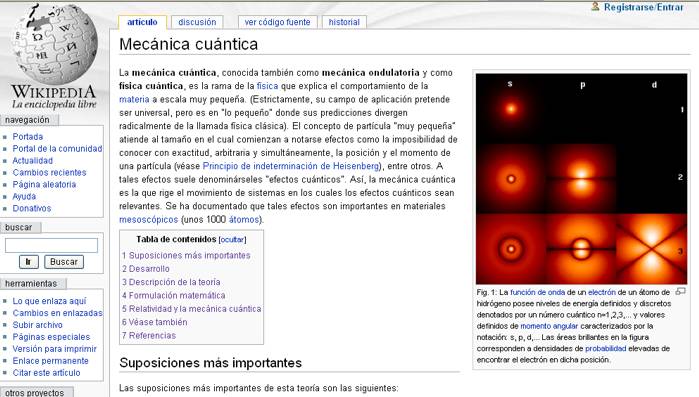The width and height of the screenshot is (699, 397).
Task: Switch to the discusión tab
Action: tap(197, 22)
